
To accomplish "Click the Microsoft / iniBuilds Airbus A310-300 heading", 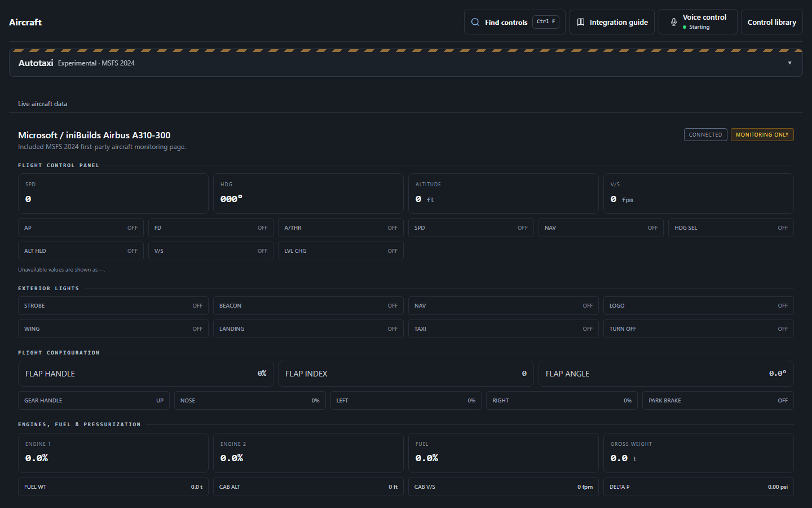I will tap(94, 135).
